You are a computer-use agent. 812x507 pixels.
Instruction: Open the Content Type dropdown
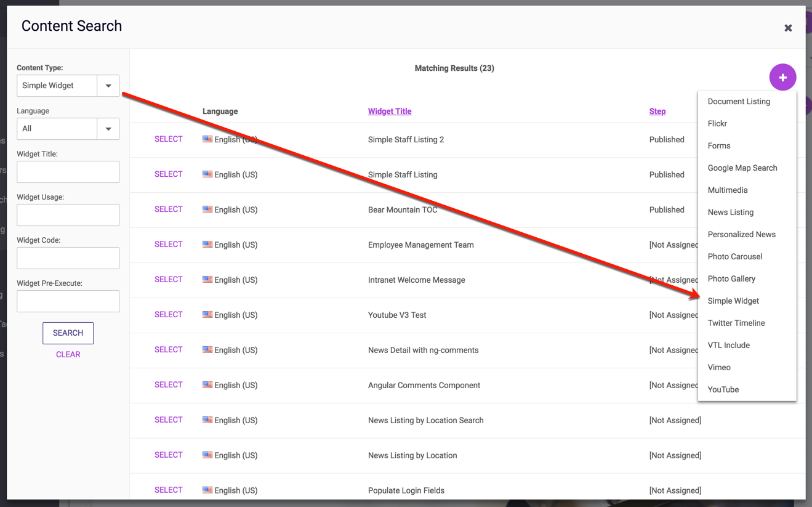click(x=68, y=86)
